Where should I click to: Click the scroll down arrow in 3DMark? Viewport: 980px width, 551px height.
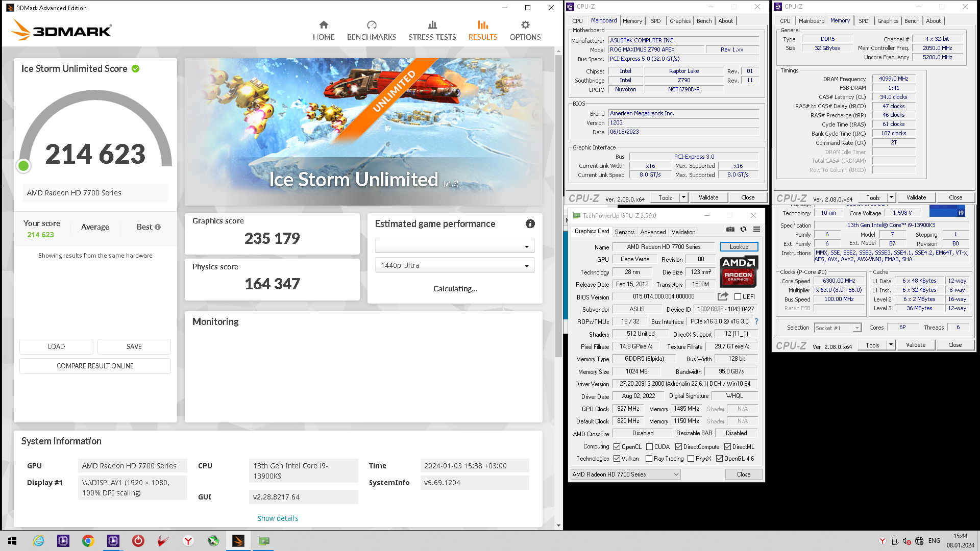[558, 525]
